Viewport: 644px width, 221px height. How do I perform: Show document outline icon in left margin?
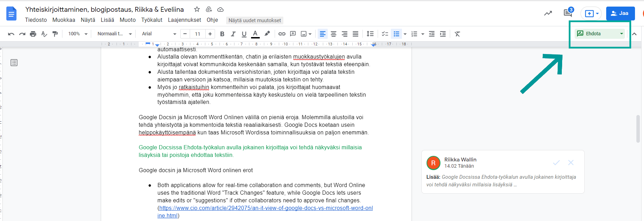[x=14, y=63]
